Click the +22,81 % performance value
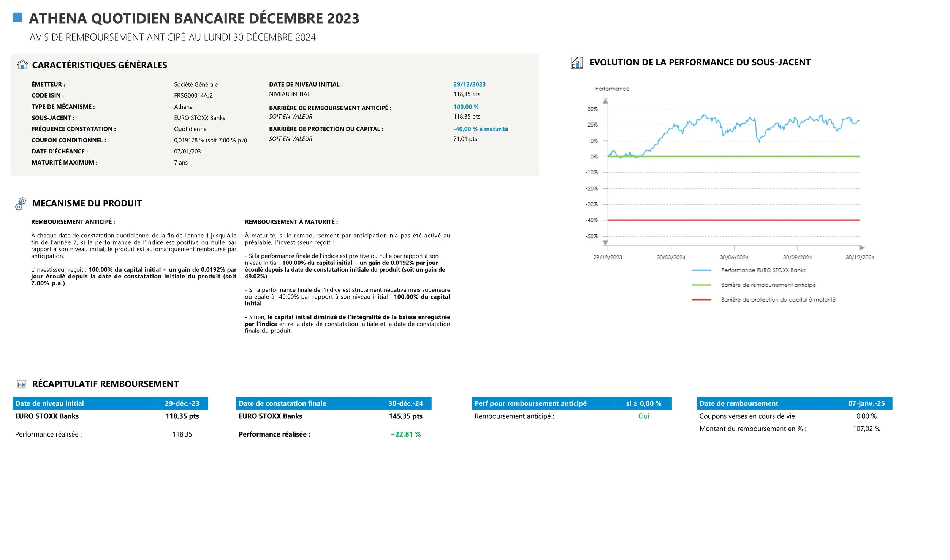This screenshot has width=950, height=560. (x=405, y=434)
